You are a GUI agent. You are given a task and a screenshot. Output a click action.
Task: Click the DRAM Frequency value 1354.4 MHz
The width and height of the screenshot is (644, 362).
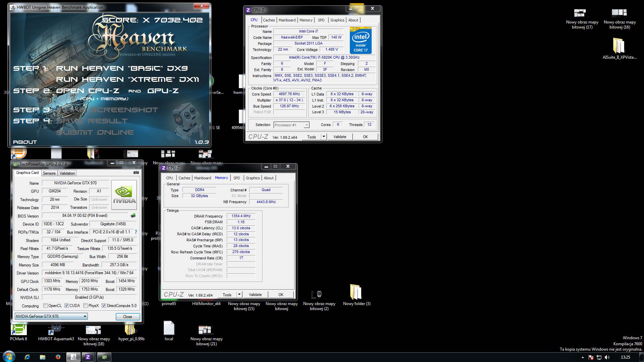241,216
